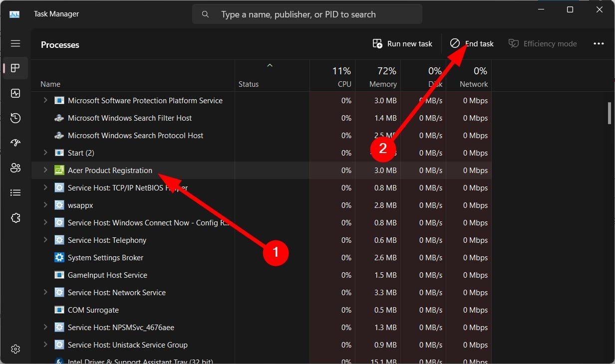This screenshot has height=364, width=615.
Task: Expand Microsoft Software Protection Platform Service
Action: (45, 100)
